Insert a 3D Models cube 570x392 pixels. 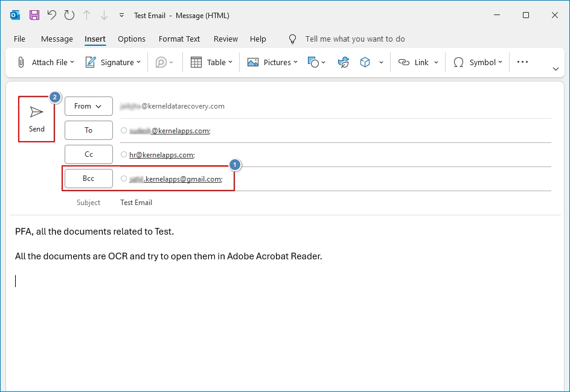pyautogui.click(x=365, y=63)
